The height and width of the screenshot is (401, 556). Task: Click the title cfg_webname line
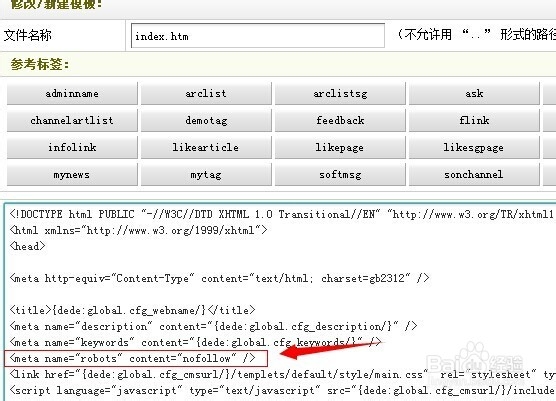point(132,310)
